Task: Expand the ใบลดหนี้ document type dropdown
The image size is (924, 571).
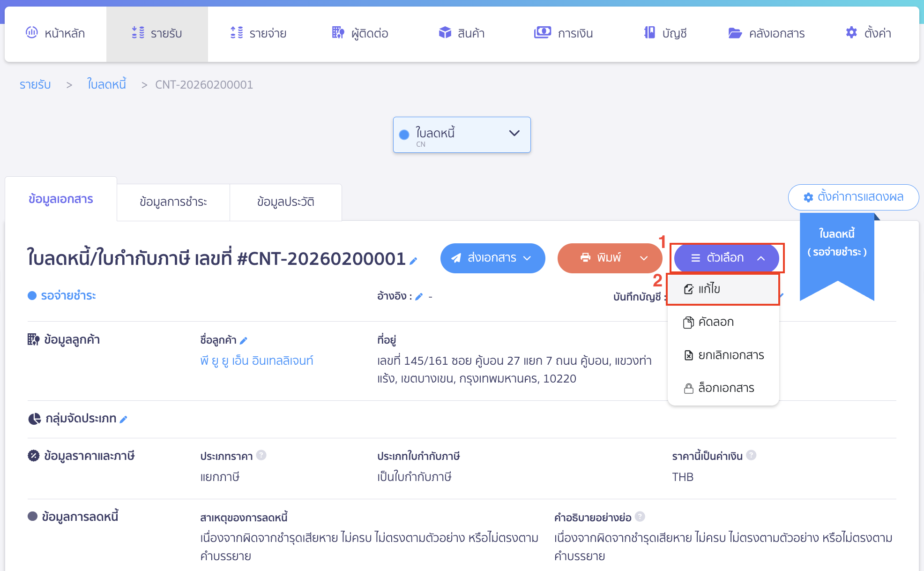Action: point(514,134)
